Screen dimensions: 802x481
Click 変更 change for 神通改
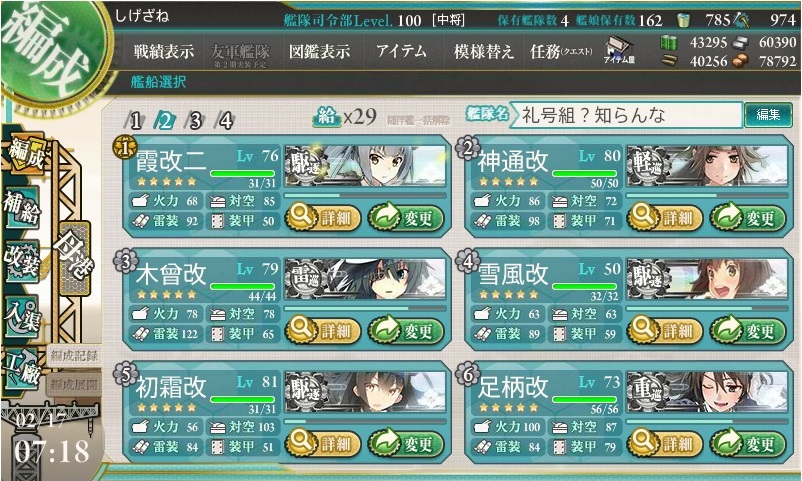[748, 218]
